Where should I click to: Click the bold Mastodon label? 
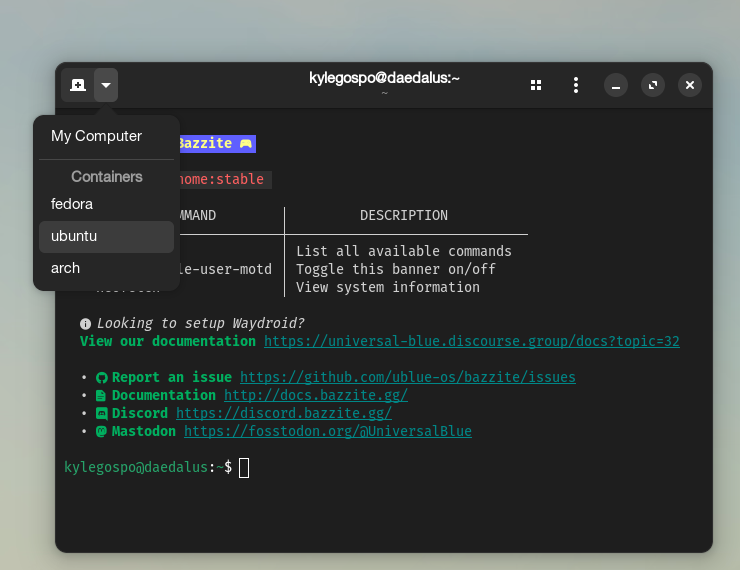point(143,431)
